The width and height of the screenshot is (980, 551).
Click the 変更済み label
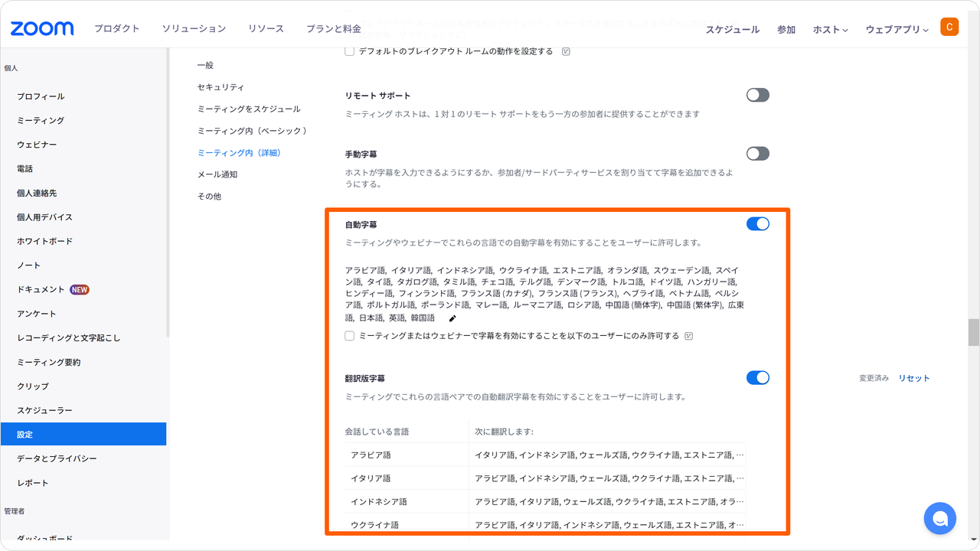874,378
